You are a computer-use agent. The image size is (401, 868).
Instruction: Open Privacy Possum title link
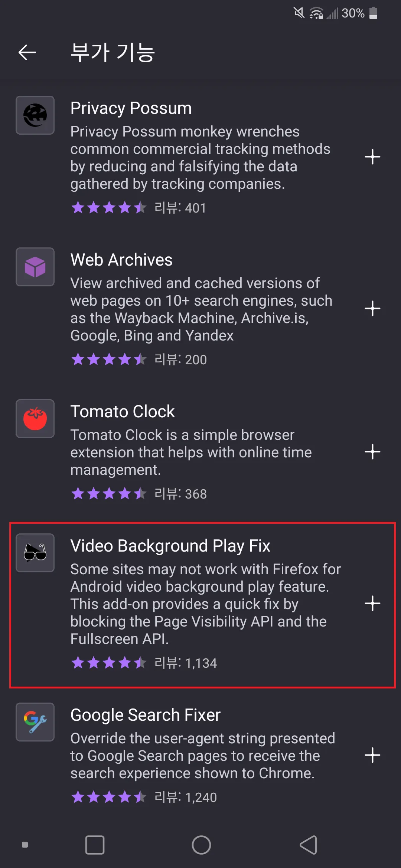131,108
